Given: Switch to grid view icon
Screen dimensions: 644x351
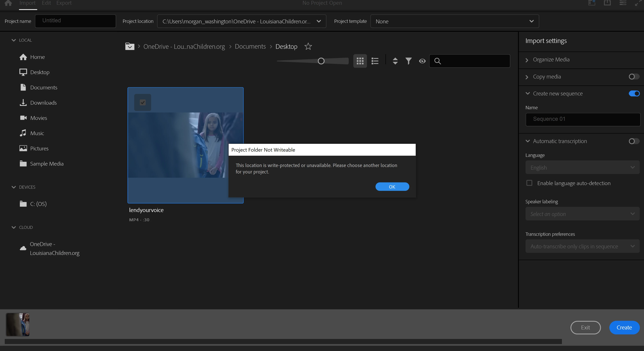Looking at the screenshot, I should (360, 61).
